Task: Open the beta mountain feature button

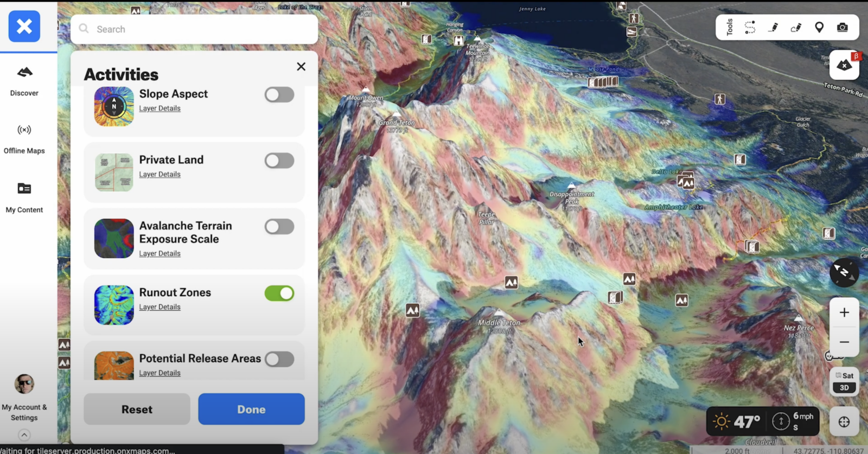Action: pyautogui.click(x=844, y=66)
